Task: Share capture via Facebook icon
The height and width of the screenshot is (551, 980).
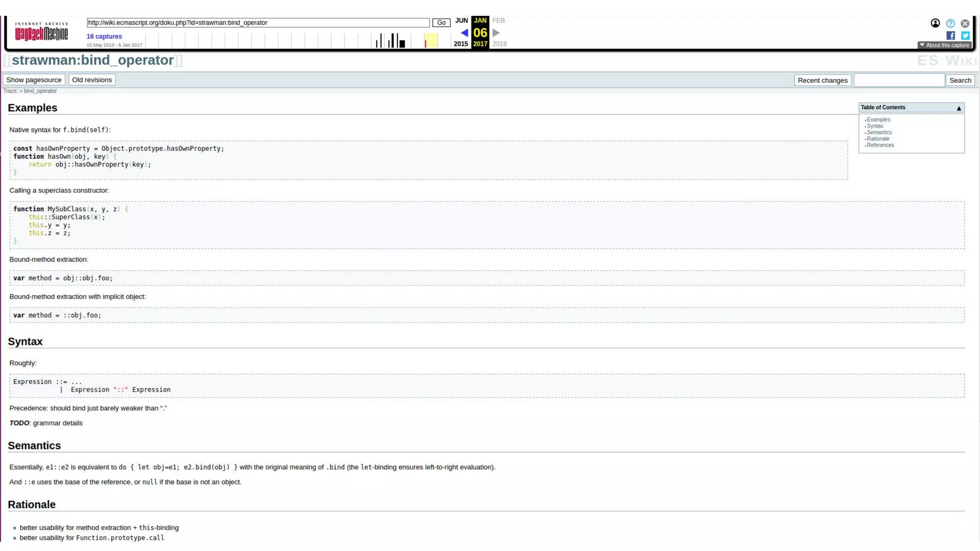Action: coord(950,35)
